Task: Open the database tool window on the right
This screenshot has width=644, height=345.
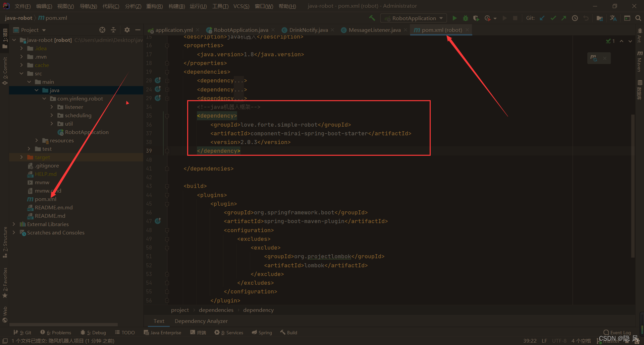Action: [x=640, y=90]
